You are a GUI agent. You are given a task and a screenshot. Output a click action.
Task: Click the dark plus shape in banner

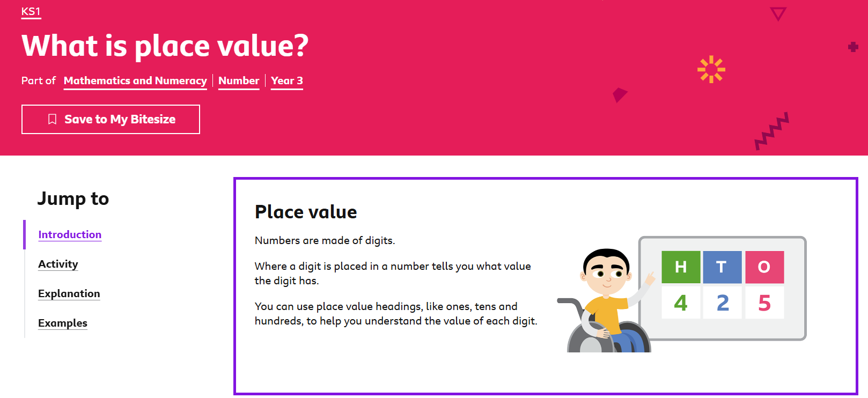853,47
